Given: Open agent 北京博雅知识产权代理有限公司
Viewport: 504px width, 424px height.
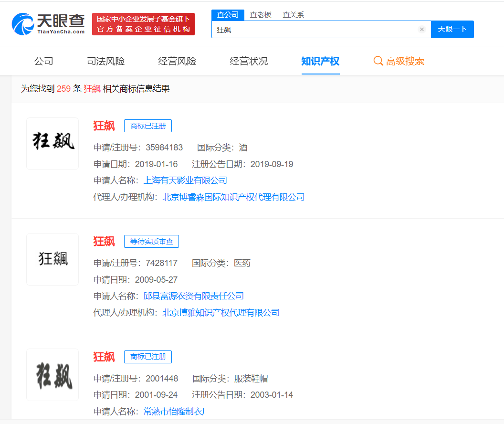Looking at the screenshot, I should [x=221, y=312].
